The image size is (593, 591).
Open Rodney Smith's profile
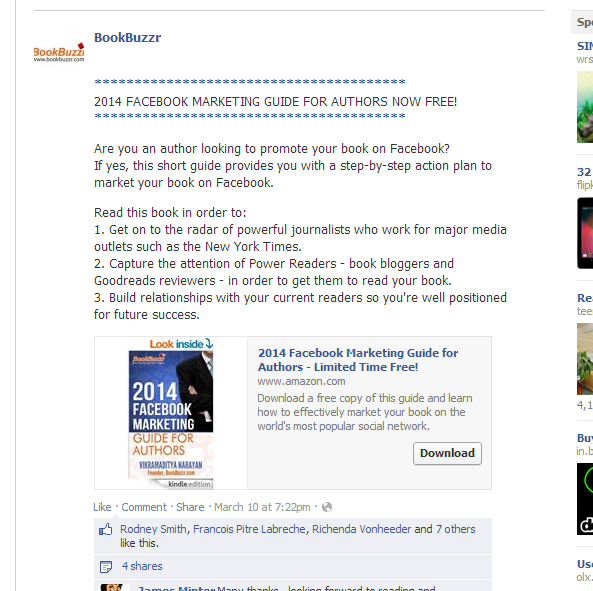tap(153, 529)
